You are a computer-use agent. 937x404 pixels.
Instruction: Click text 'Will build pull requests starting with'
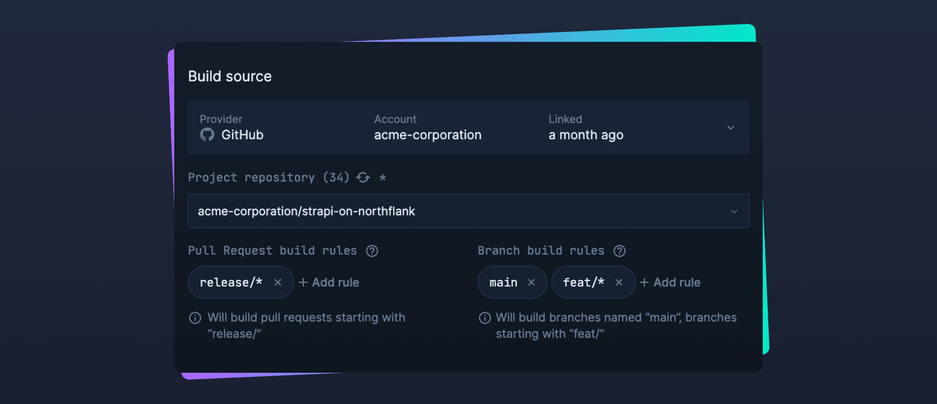click(306, 317)
